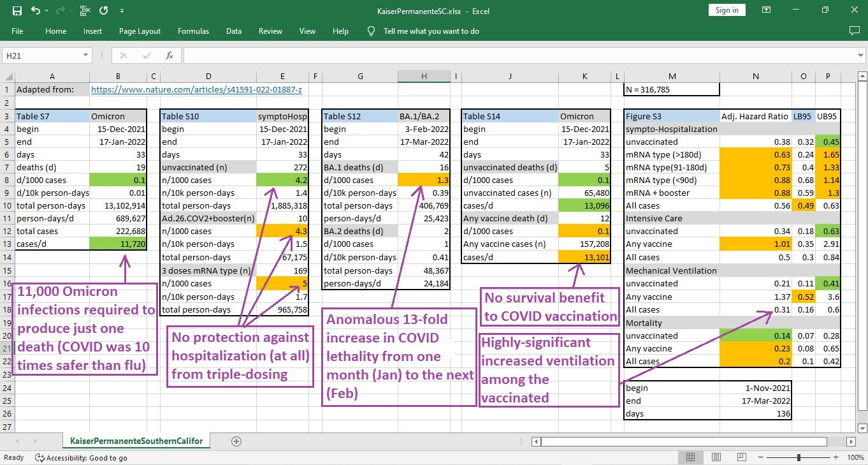868x465 pixels.
Task: Click the Enter checkmark icon in formula bar
Action: tap(147, 55)
